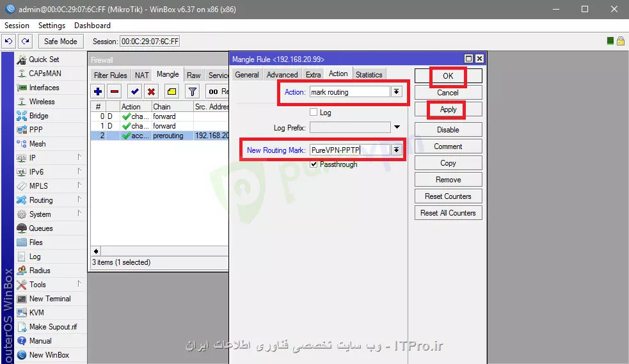Toggle Safe Mode
Image resolution: width=629 pixels, height=364 pixels.
point(61,42)
